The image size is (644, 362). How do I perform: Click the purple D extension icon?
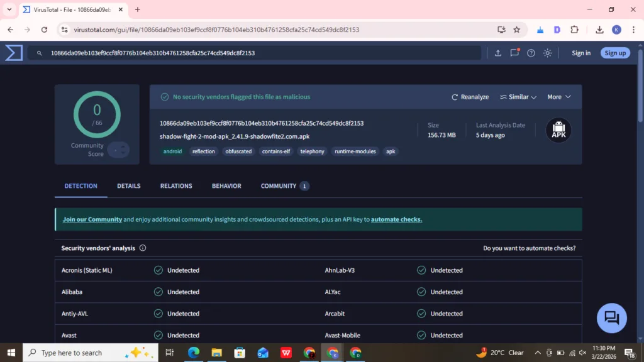(557, 30)
